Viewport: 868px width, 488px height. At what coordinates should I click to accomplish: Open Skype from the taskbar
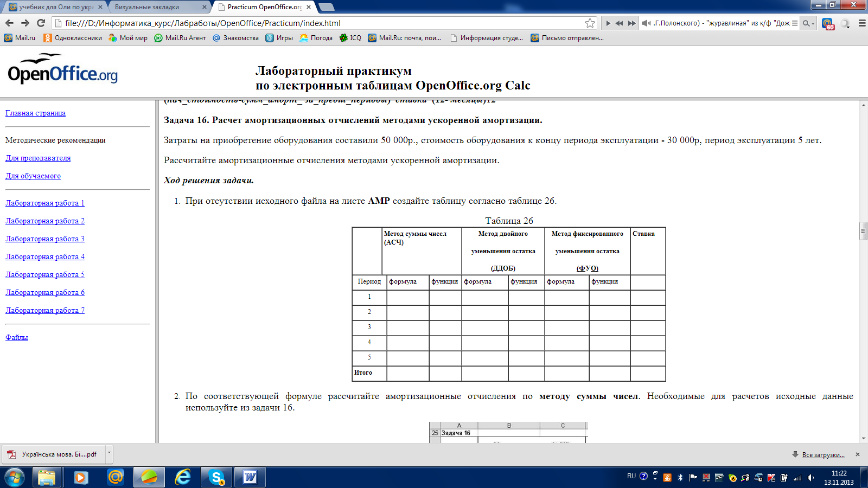coord(216,477)
